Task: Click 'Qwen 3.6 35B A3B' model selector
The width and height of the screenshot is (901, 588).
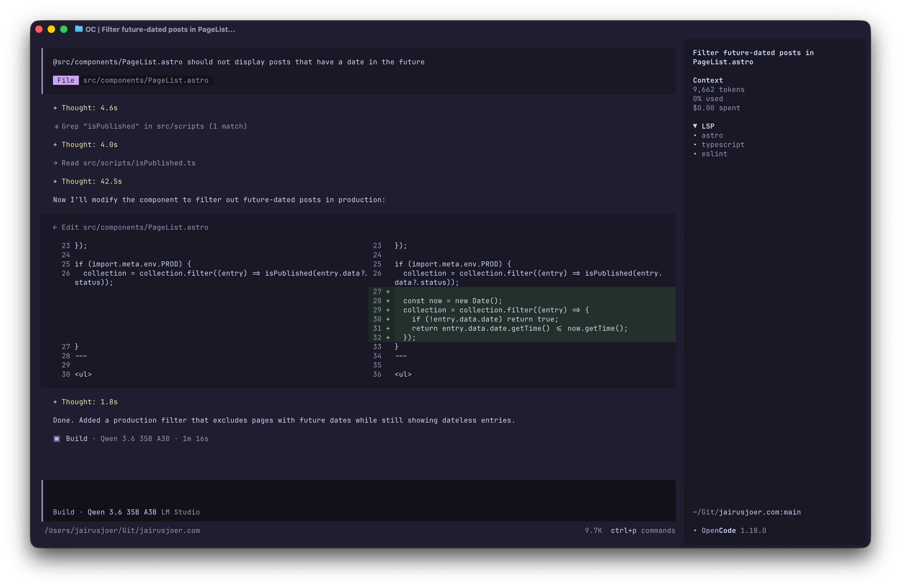Action: click(x=122, y=512)
